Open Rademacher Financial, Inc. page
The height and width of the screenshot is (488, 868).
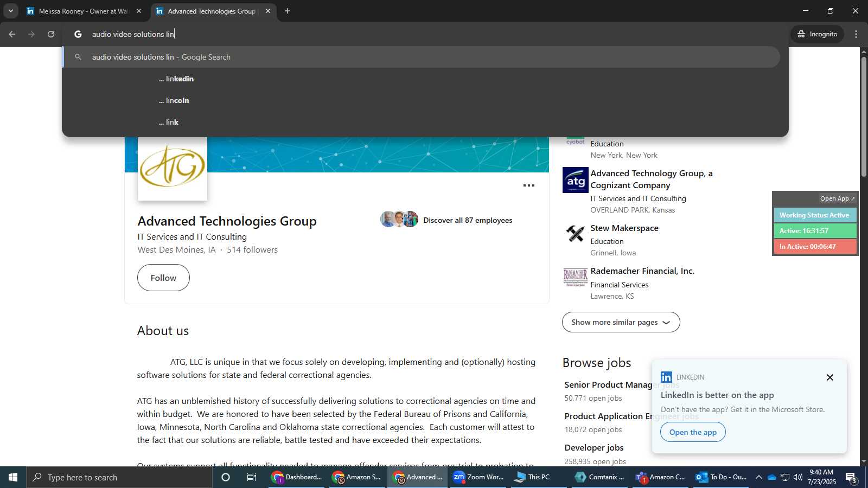click(x=642, y=271)
